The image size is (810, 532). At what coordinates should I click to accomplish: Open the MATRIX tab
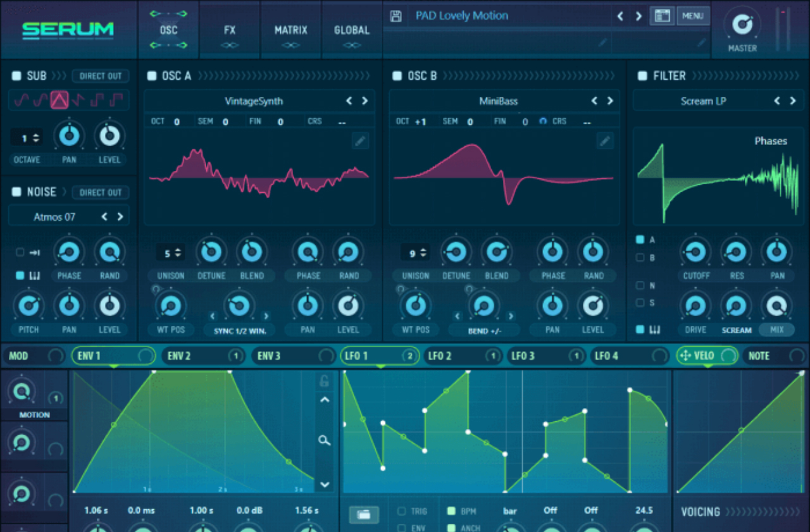pyautogui.click(x=290, y=29)
